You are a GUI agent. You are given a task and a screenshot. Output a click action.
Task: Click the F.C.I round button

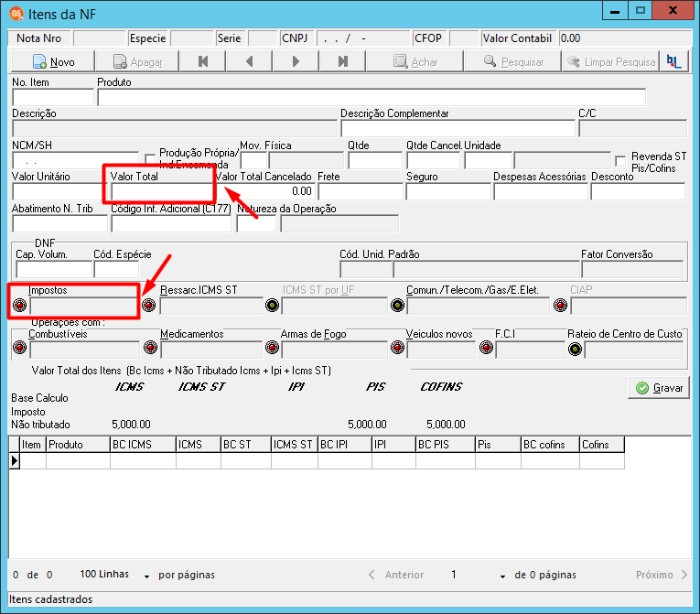click(486, 348)
